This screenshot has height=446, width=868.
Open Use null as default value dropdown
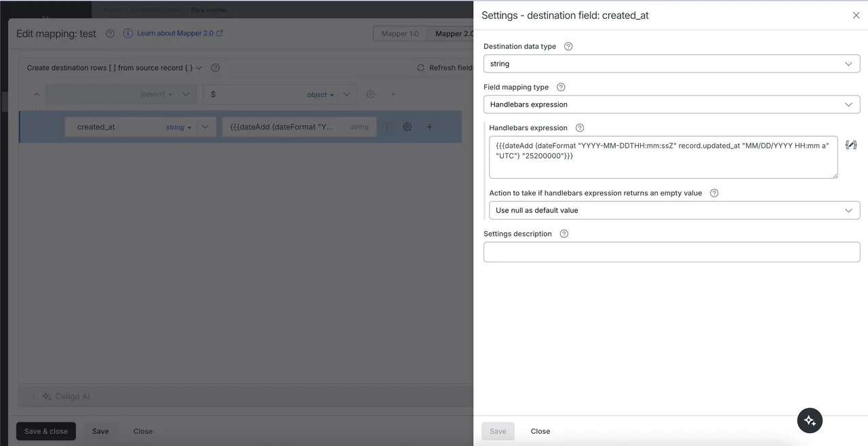[x=674, y=210]
